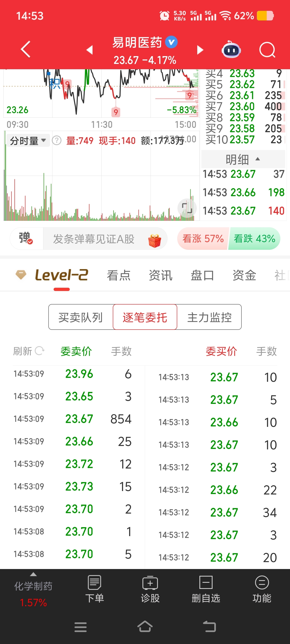Go to next stock with right triangle
This screenshot has height=644, width=290.
pyautogui.click(x=200, y=49)
